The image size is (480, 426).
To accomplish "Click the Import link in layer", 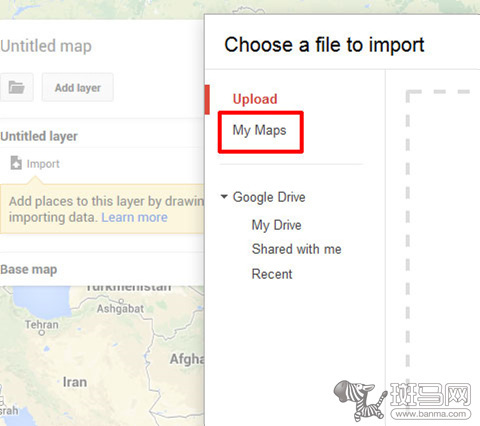I will [x=43, y=164].
